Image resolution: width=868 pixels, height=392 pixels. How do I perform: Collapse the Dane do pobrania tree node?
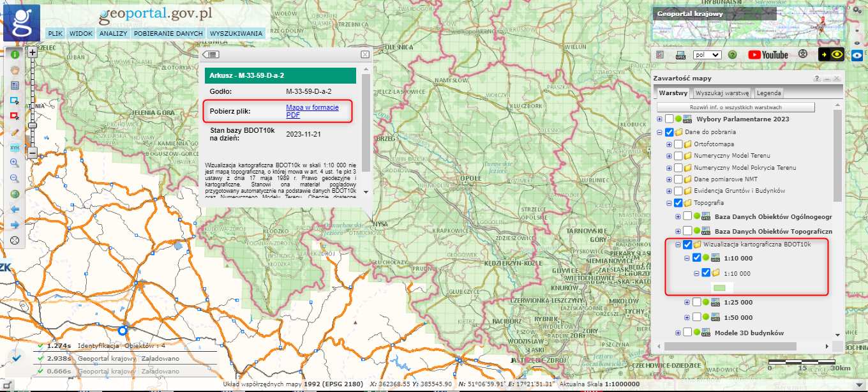[x=659, y=132]
